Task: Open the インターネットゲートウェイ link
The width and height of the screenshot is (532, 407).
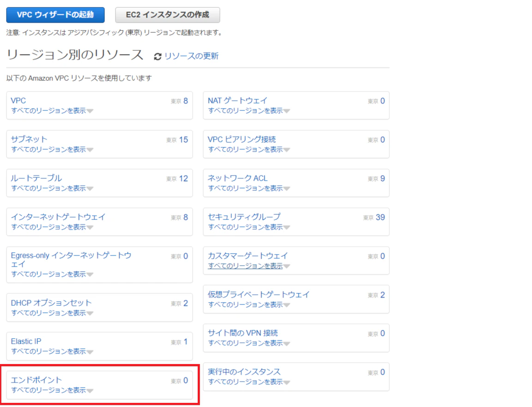Action: tap(58, 217)
